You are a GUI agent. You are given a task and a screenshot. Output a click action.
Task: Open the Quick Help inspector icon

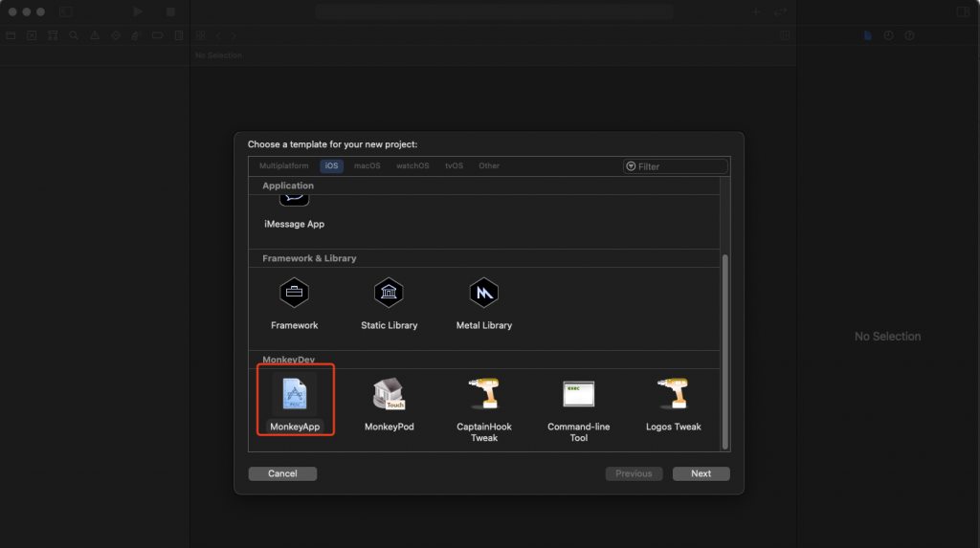pyautogui.click(x=909, y=35)
